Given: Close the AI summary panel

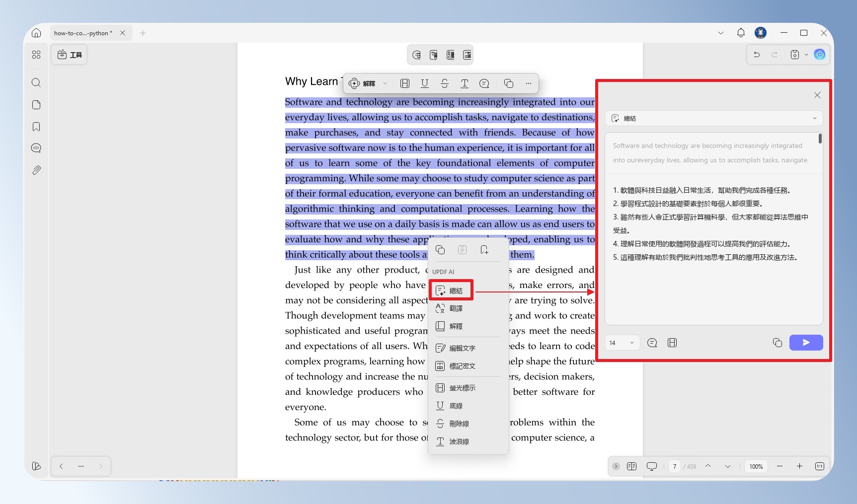Looking at the screenshot, I should coord(817,95).
